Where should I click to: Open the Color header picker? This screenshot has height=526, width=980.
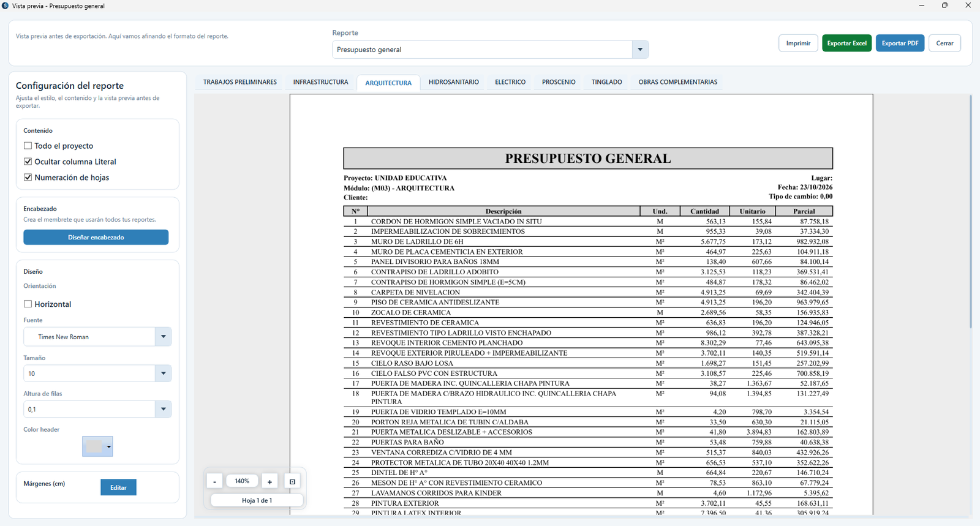point(97,446)
